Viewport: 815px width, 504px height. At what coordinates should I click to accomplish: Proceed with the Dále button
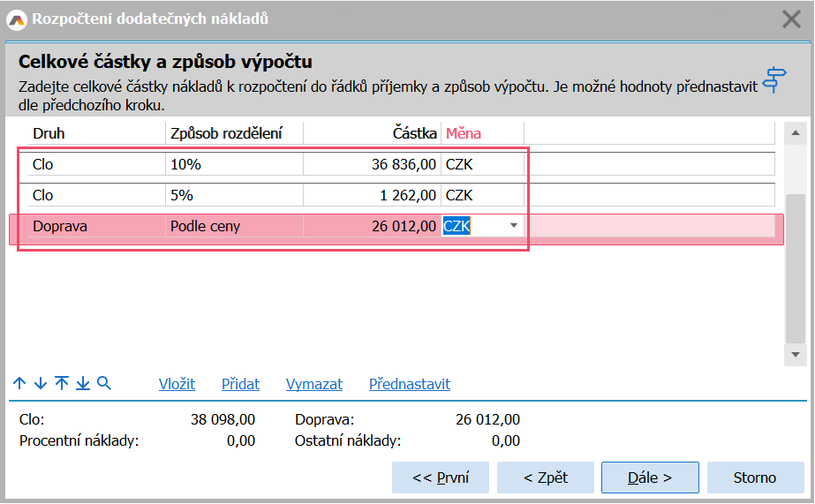650,478
